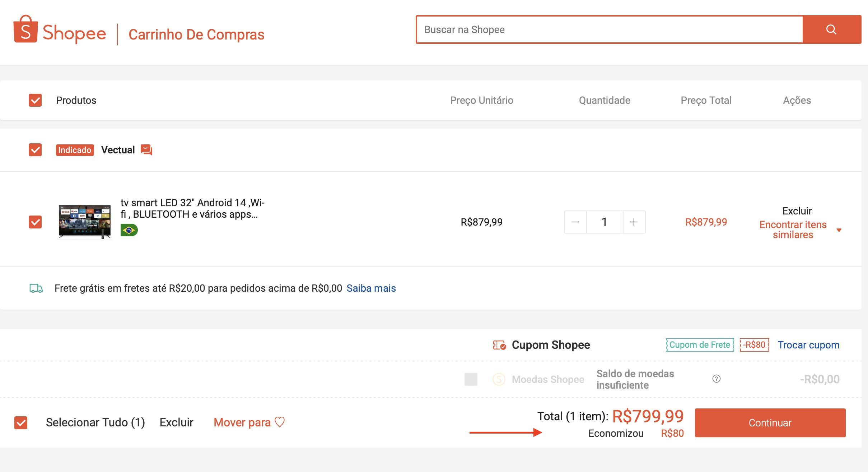Screen dimensions: 868x472
Task: Click Saldo de moedas insuficiente text
Action: pyautogui.click(x=635, y=379)
